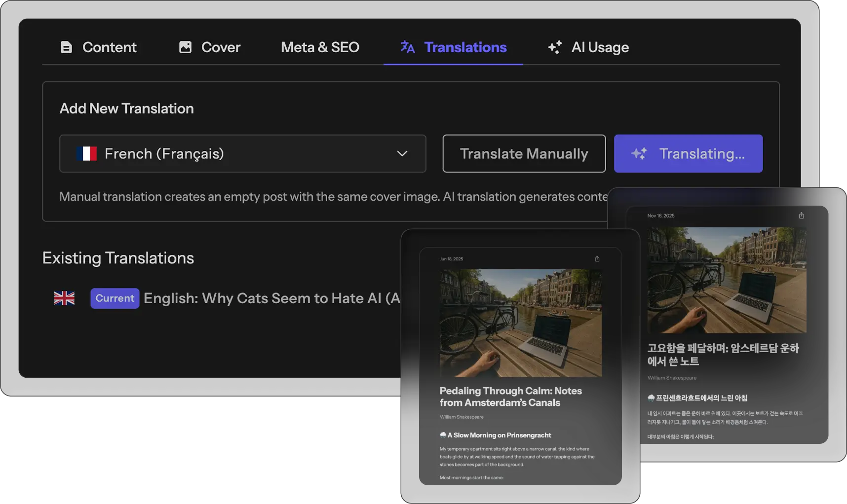Click the Translating... AI button

coord(688,154)
